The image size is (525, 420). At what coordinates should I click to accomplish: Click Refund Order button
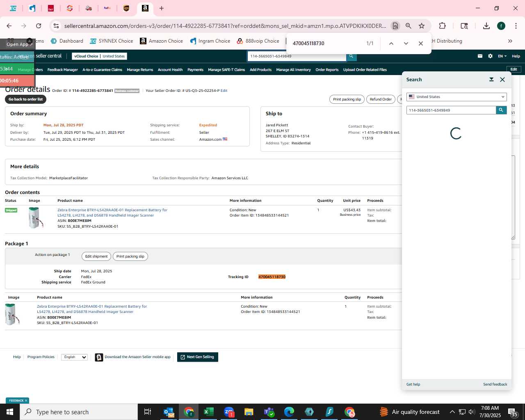(381, 99)
